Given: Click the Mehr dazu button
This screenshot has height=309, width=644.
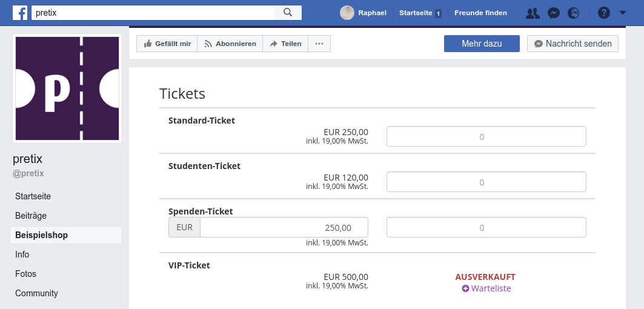Looking at the screenshot, I should (x=482, y=44).
